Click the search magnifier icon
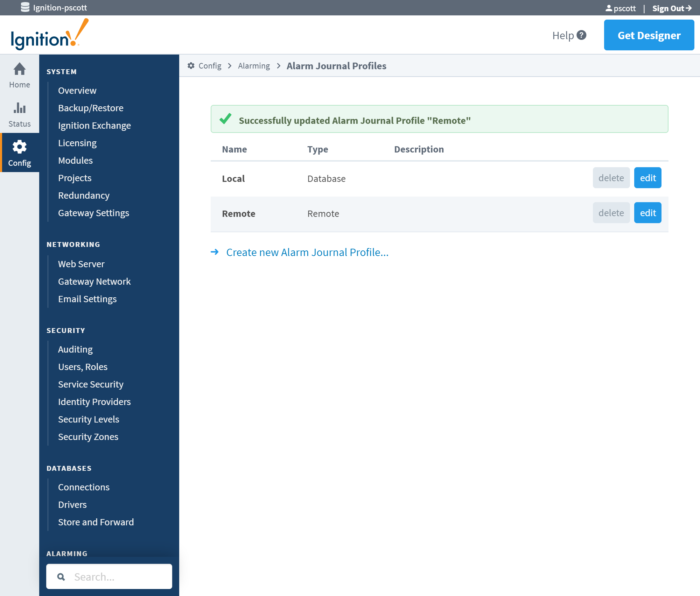Screen dimensions: 700x596 tap(61, 577)
